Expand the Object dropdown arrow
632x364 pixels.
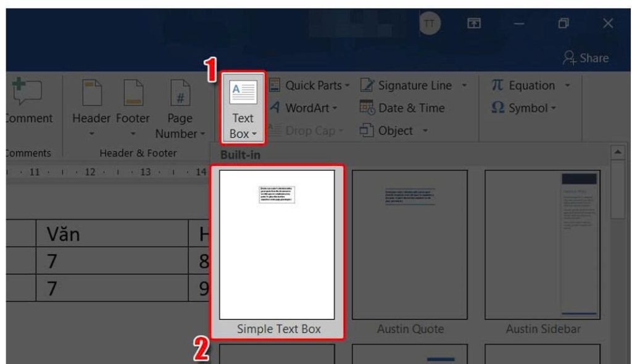(x=425, y=131)
